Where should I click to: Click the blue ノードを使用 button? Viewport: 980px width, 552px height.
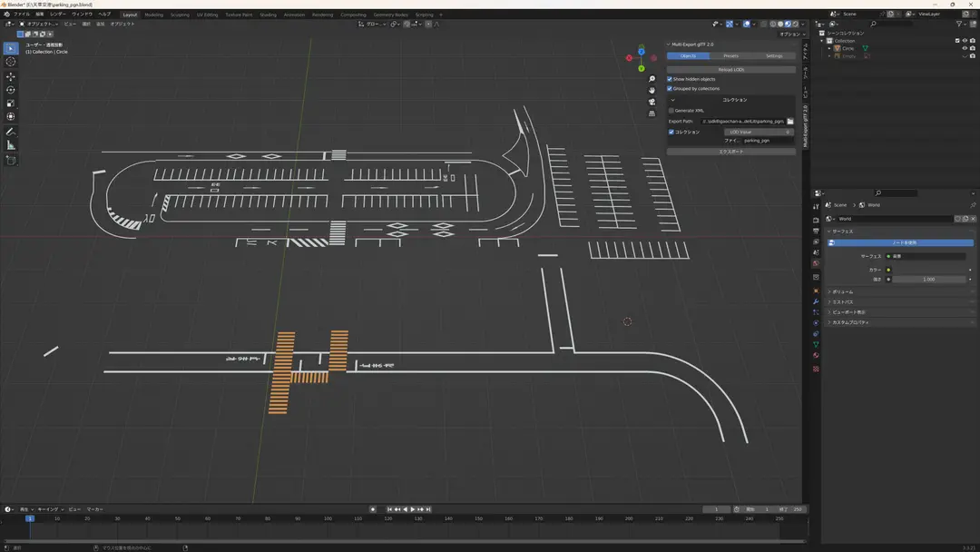(x=900, y=242)
